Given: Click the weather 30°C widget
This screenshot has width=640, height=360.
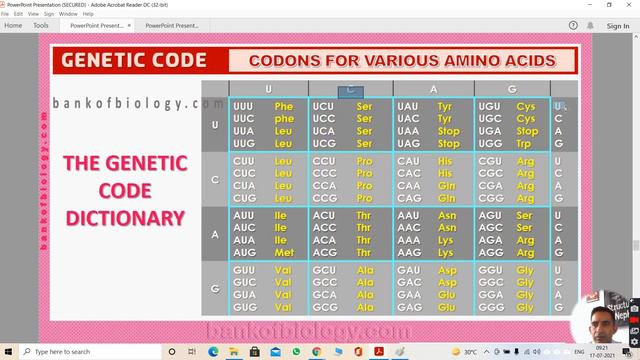Looking at the screenshot, I should [465, 352].
